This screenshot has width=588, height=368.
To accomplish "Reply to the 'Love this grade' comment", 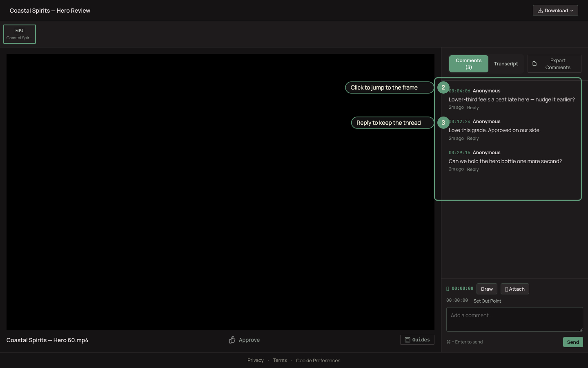I will (473, 138).
